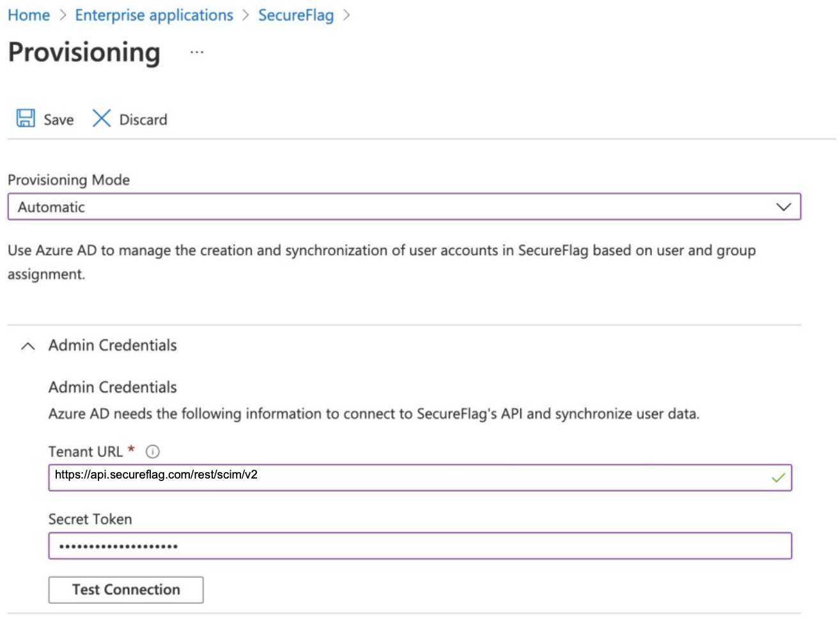Screen dimensions: 840x618
Task: Focus the Tenant URL input field
Action: (x=420, y=478)
